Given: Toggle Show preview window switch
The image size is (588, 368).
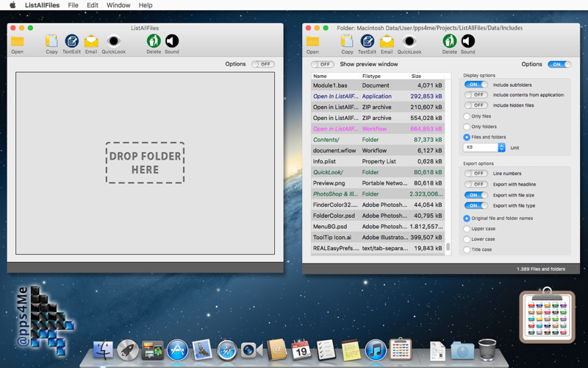Looking at the screenshot, I should click(322, 65).
